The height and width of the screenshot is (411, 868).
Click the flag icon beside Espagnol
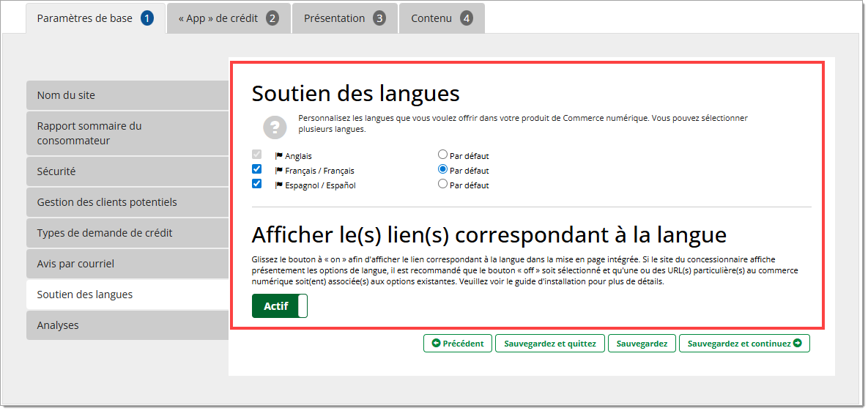[x=279, y=185]
